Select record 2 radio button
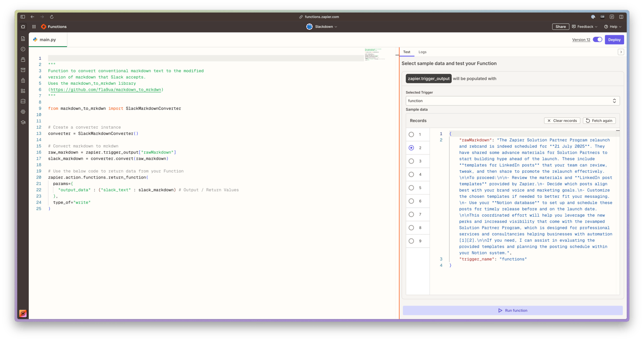The height and width of the screenshot is (341, 644). point(411,147)
